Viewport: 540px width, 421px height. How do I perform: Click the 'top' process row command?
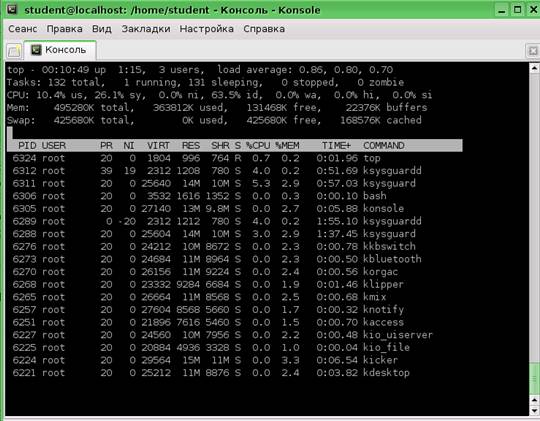372,158
